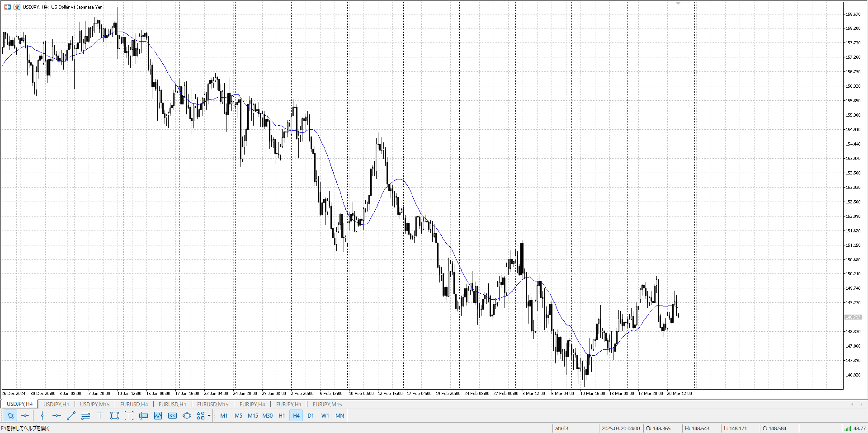Click the MN monthly timeframe button
The width and height of the screenshot is (868, 433).
click(340, 416)
